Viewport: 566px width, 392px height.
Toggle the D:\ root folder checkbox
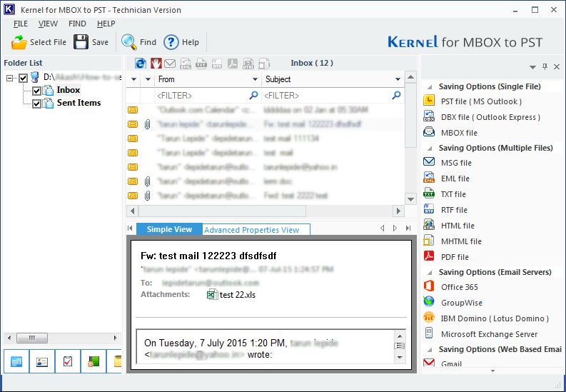23,78
